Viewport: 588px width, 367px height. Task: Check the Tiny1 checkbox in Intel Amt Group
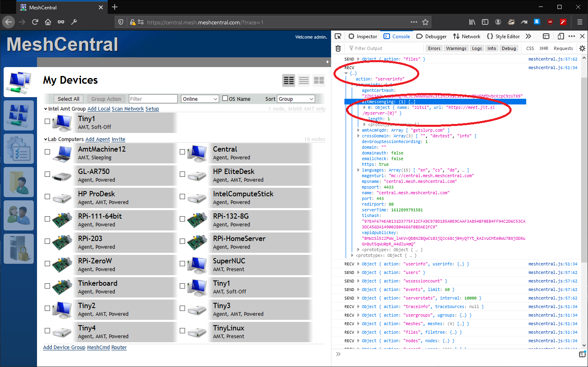click(47, 121)
